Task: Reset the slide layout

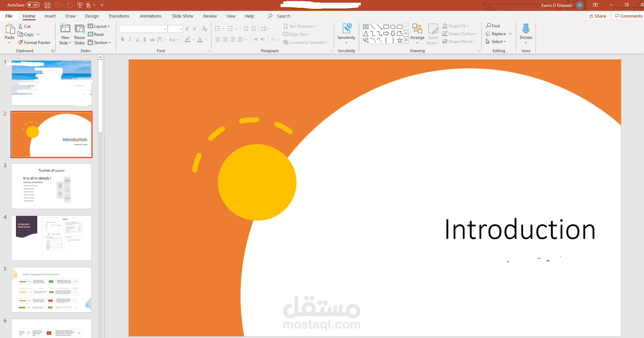Action: (96, 34)
